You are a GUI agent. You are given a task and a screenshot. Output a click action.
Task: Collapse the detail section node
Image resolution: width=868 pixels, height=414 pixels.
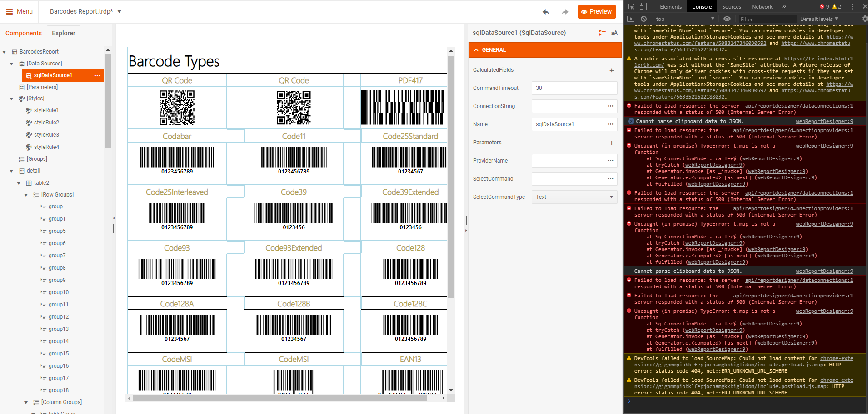tap(11, 171)
